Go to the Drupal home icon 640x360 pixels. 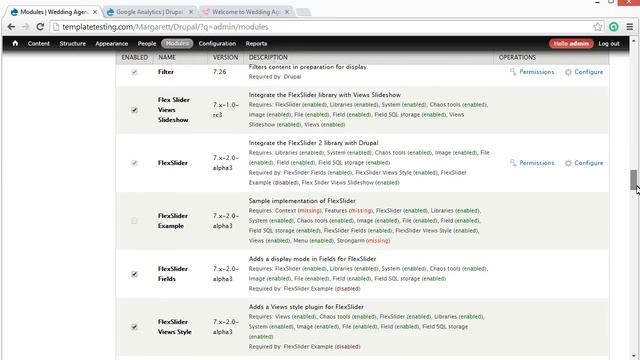tap(15, 43)
